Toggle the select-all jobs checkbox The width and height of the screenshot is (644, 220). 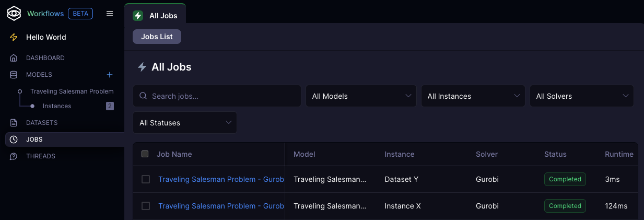[x=145, y=154]
